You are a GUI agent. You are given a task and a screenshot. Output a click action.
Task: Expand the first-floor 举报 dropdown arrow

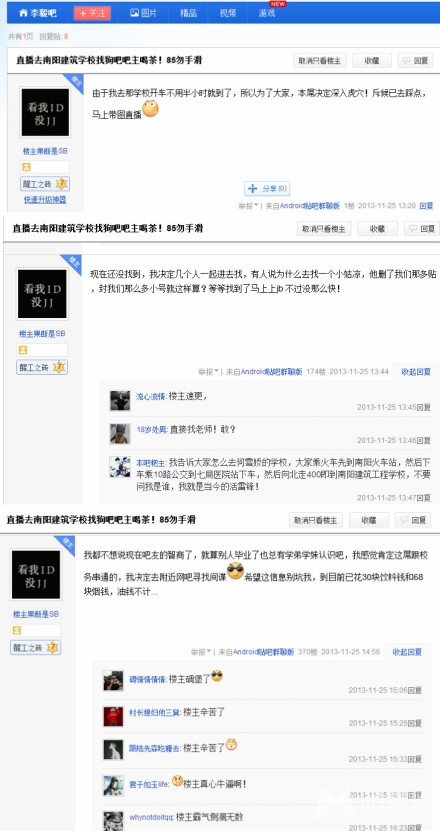coord(257,206)
